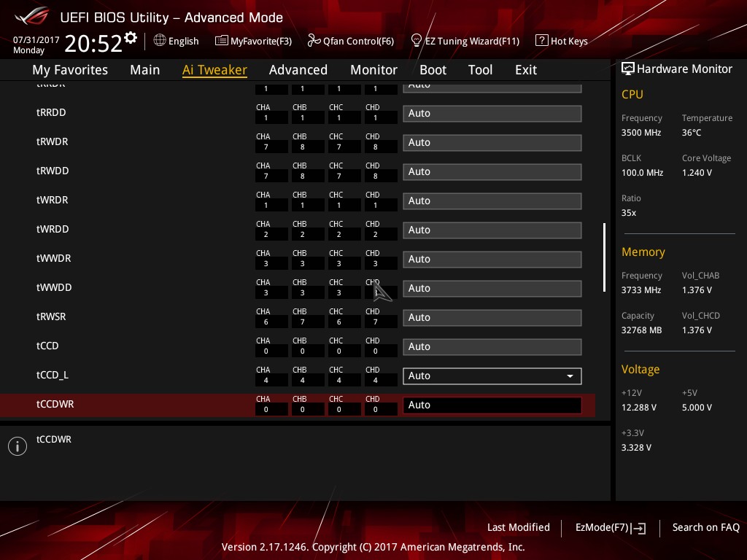Click the tRWSR CHA value 6
The height and width of the screenshot is (560, 747).
pyautogui.click(x=266, y=322)
